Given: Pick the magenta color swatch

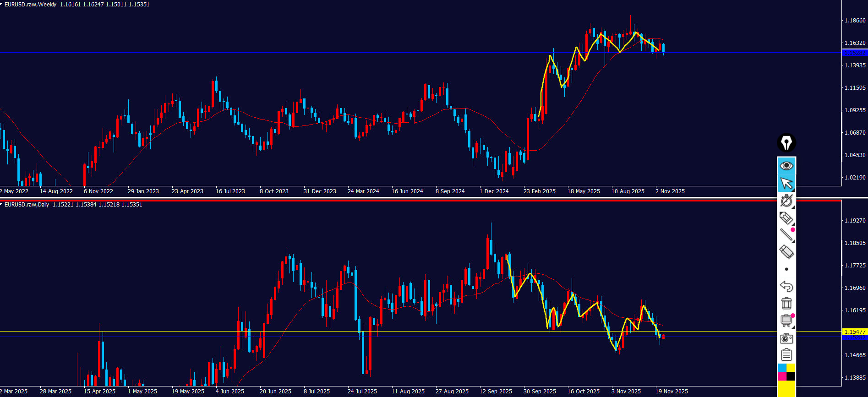Looking at the screenshot, I should pyautogui.click(x=782, y=376).
